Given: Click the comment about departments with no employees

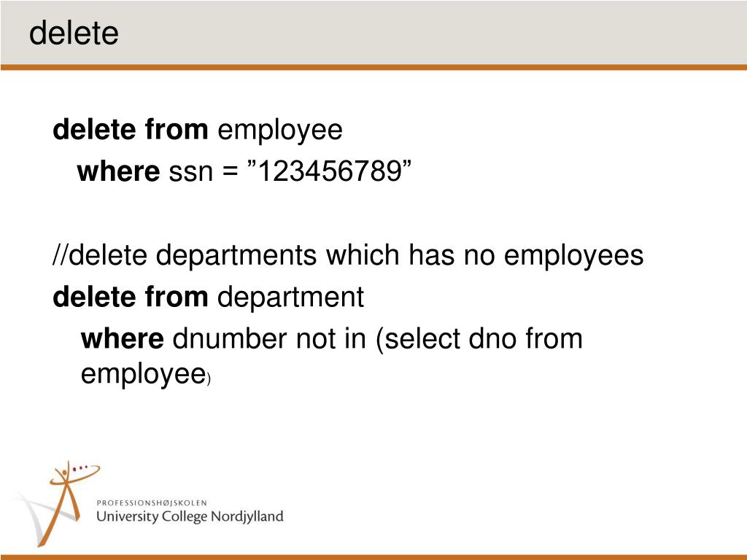Looking at the screenshot, I should [x=348, y=255].
